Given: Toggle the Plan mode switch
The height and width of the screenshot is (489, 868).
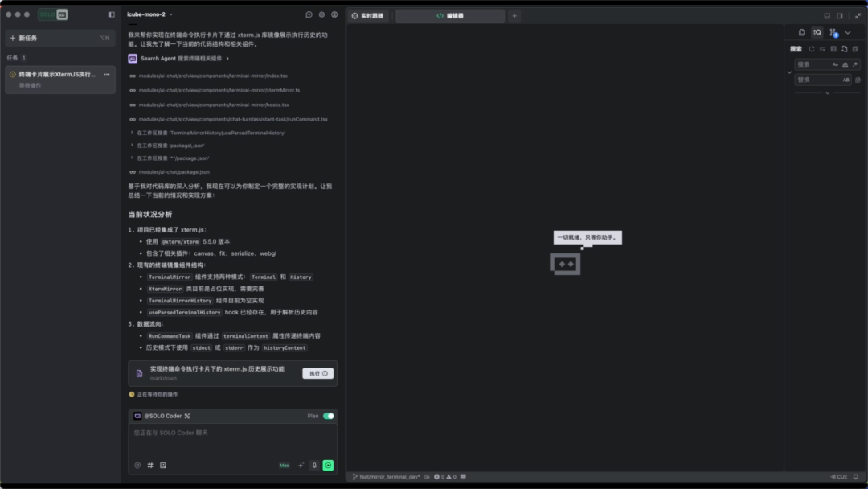Looking at the screenshot, I should 328,416.
